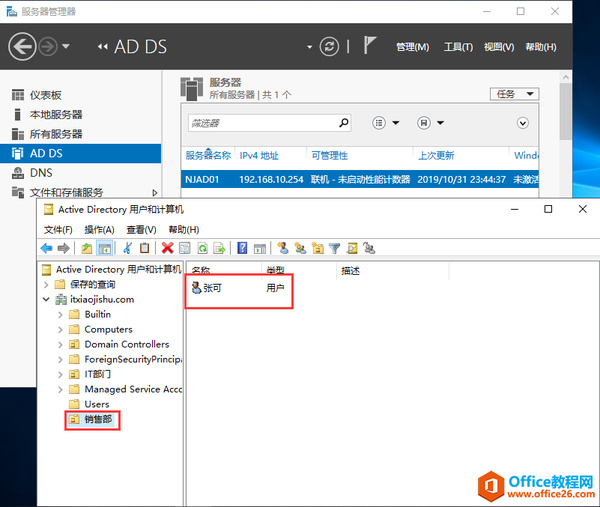Viewport: 600px width, 507px height.
Task: Click the green Refresh icon in toolbar
Action: (x=202, y=248)
